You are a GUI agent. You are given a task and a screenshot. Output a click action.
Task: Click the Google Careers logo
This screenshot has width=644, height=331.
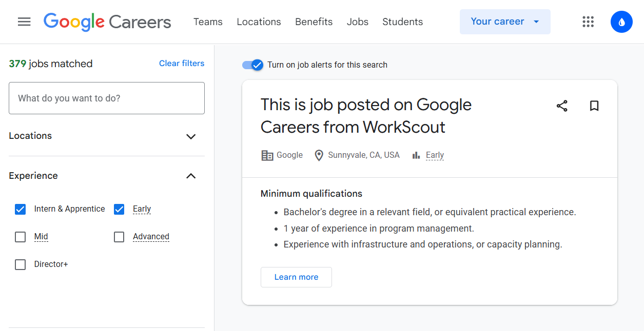coord(107,22)
